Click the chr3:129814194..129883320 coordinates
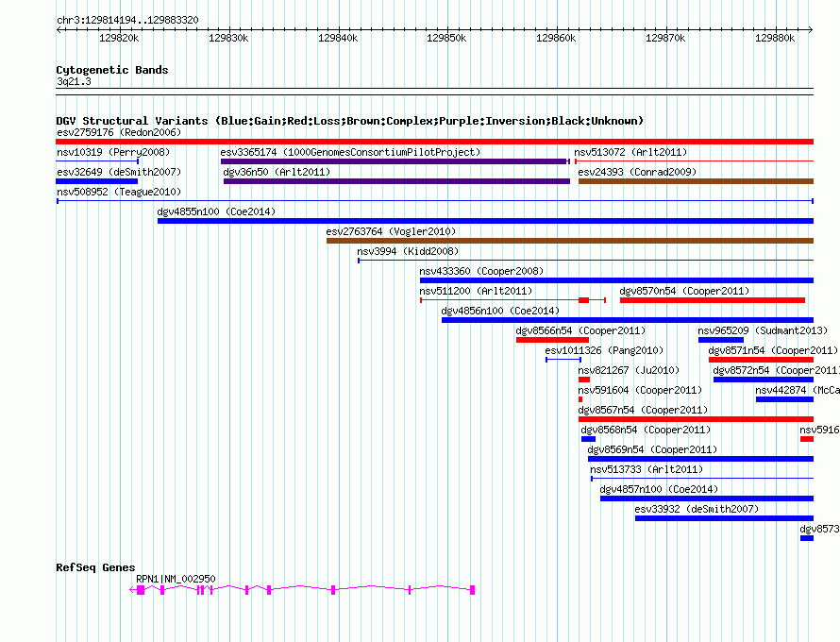 [127, 21]
